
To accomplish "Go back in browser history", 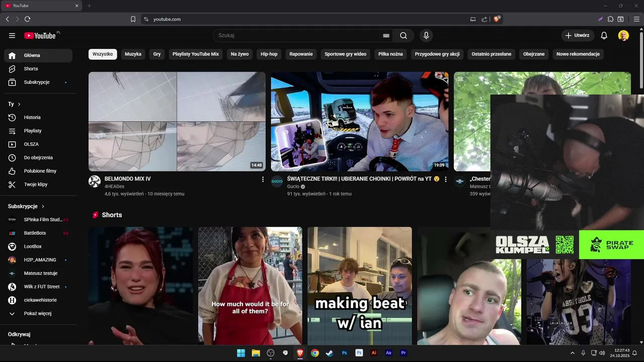I will (x=7, y=19).
